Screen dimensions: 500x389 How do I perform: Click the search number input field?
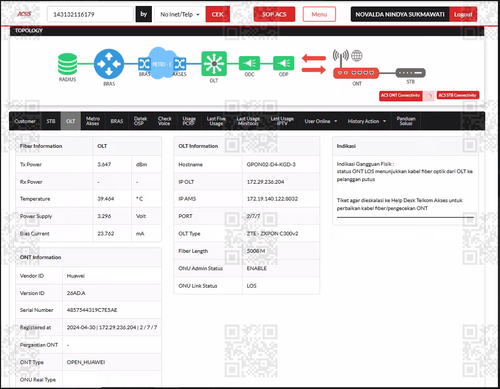(90, 14)
